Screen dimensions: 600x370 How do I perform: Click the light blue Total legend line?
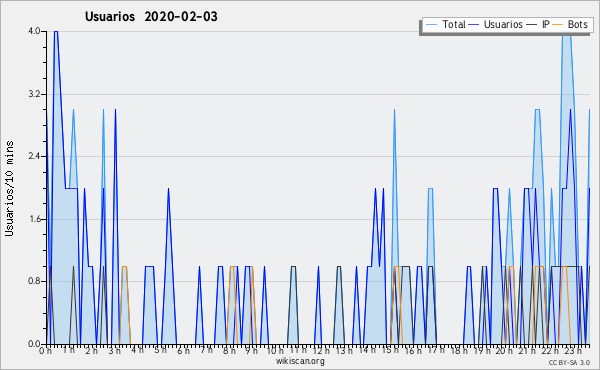(x=432, y=25)
